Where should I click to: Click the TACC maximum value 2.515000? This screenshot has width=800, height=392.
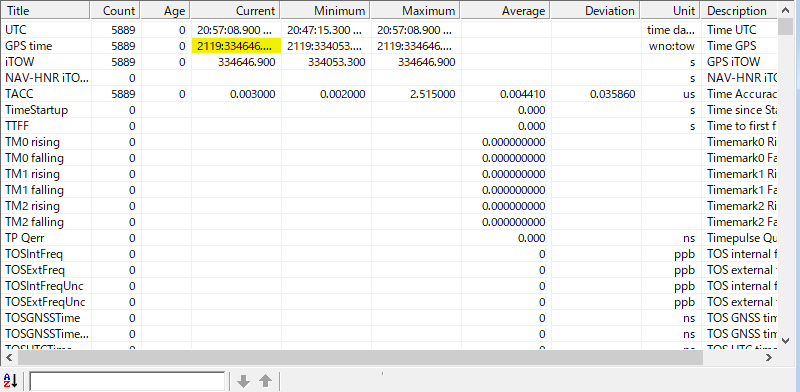click(x=434, y=94)
